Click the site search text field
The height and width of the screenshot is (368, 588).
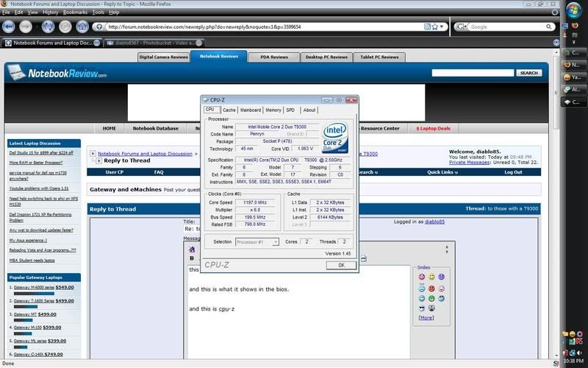[473, 73]
